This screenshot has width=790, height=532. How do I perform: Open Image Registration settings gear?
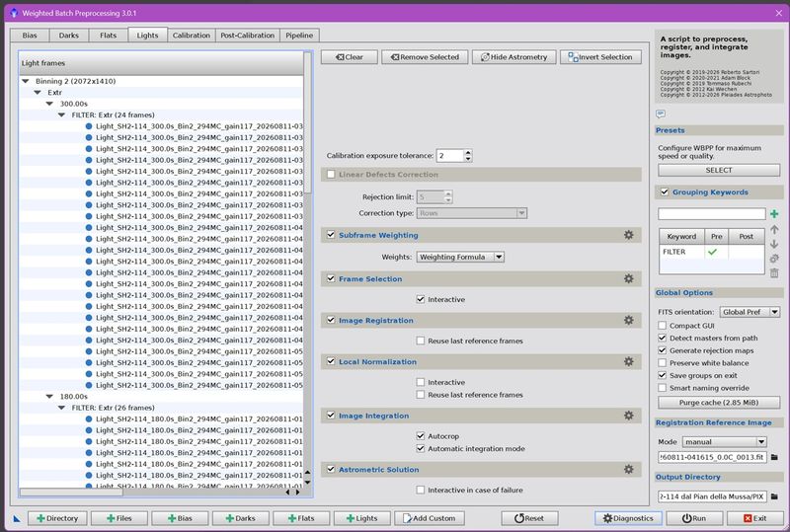pyautogui.click(x=628, y=320)
